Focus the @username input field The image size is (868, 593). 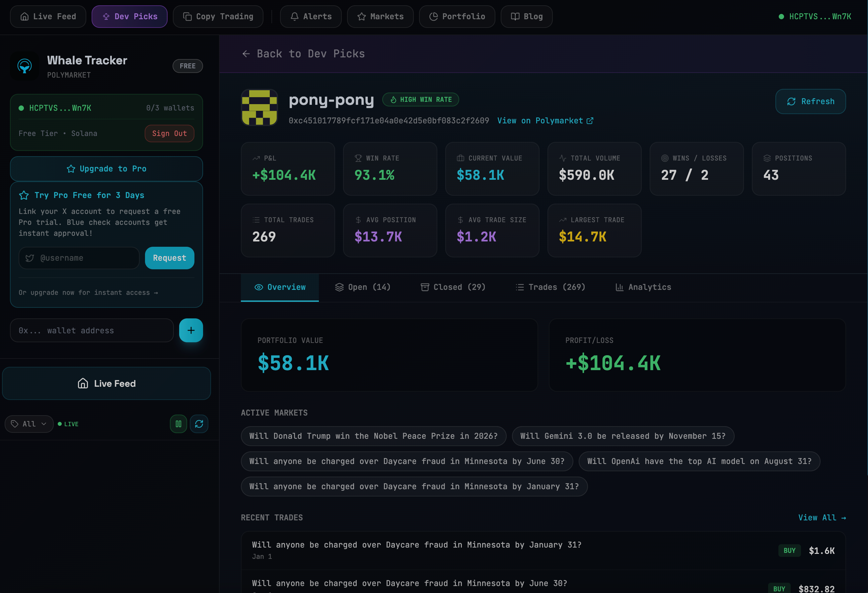point(79,258)
